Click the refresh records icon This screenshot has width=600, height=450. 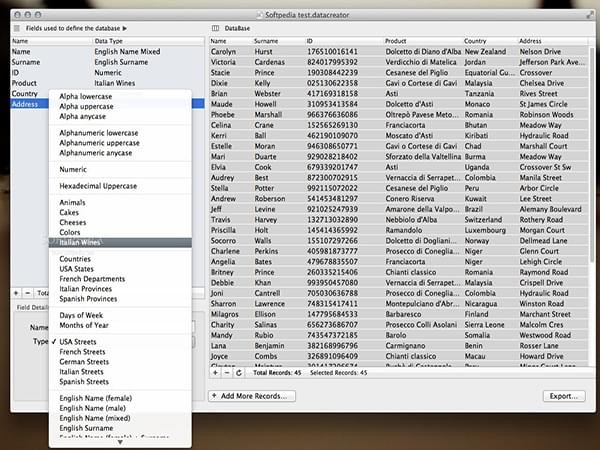pyautogui.click(x=240, y=372)
